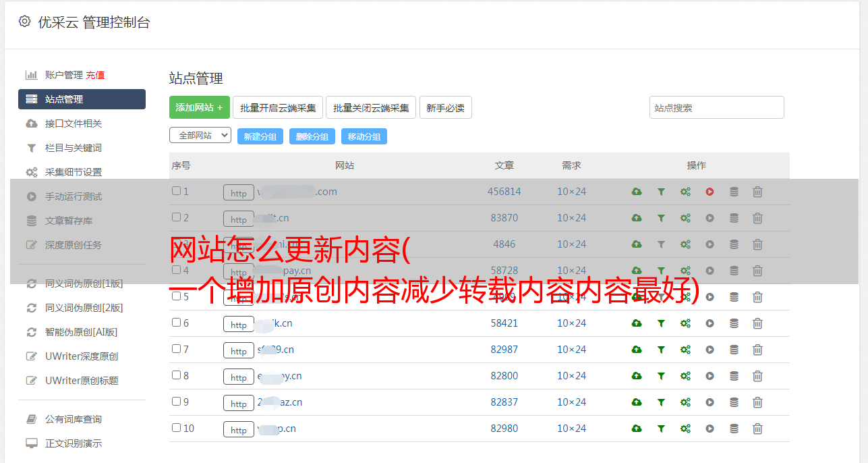Open gears settings icon for row 2
This screenshot has height=463, width=868.
click(685, 218)
